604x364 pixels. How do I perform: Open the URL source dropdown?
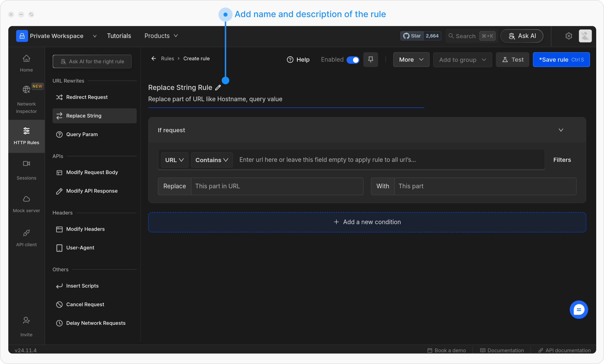pos(174,160)
